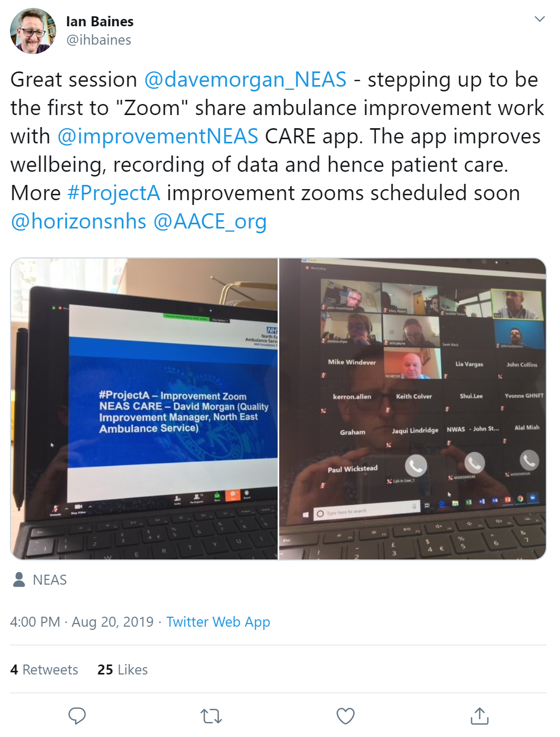Open the left photo showing ProjectA slide
The image size is (560, 737).
[144, 409]
